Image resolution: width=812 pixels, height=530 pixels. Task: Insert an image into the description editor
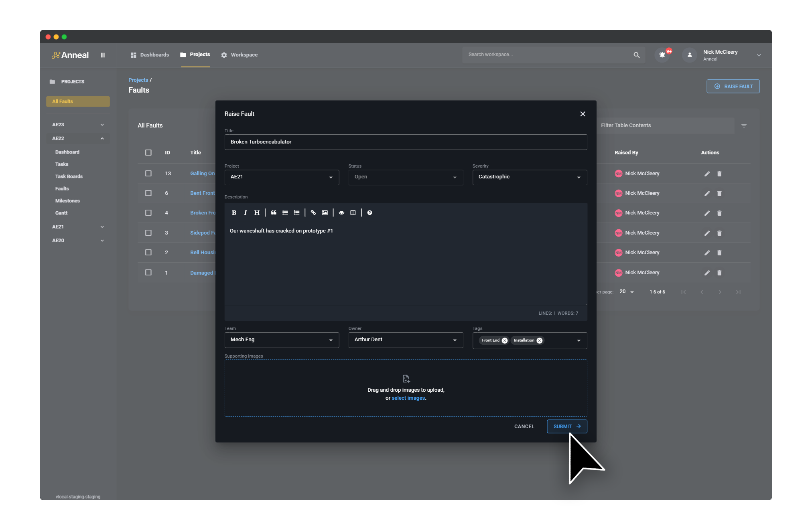tap(325, 212)
